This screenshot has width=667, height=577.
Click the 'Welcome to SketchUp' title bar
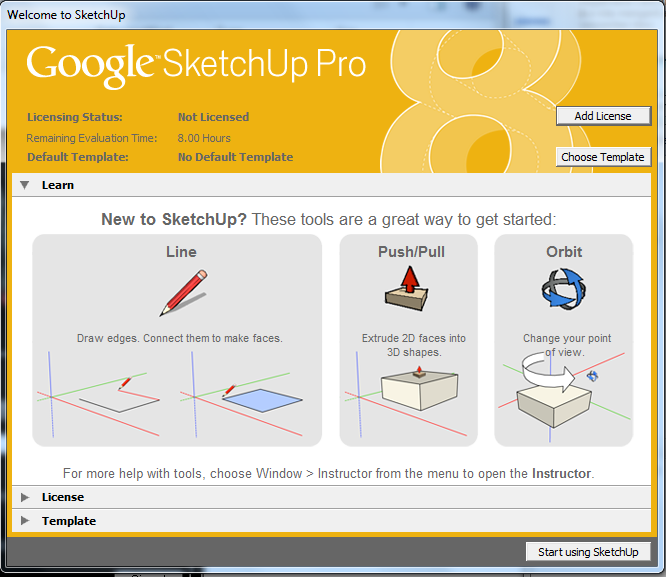66,15
